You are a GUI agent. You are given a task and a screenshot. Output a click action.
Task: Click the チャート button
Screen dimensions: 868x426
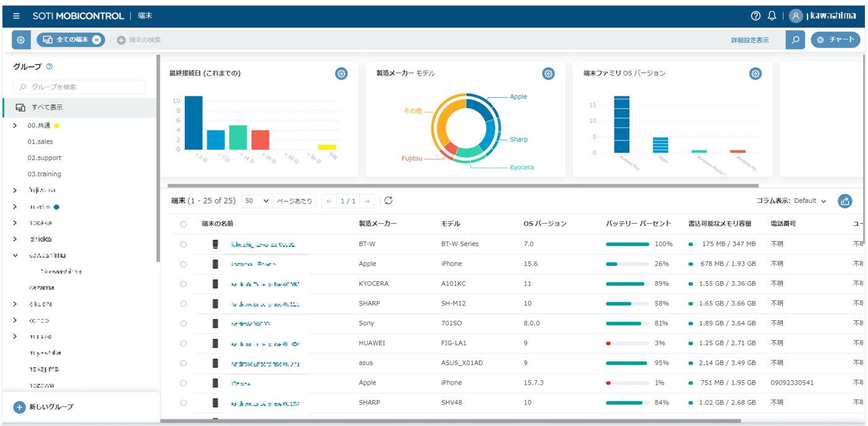point(835,40)
